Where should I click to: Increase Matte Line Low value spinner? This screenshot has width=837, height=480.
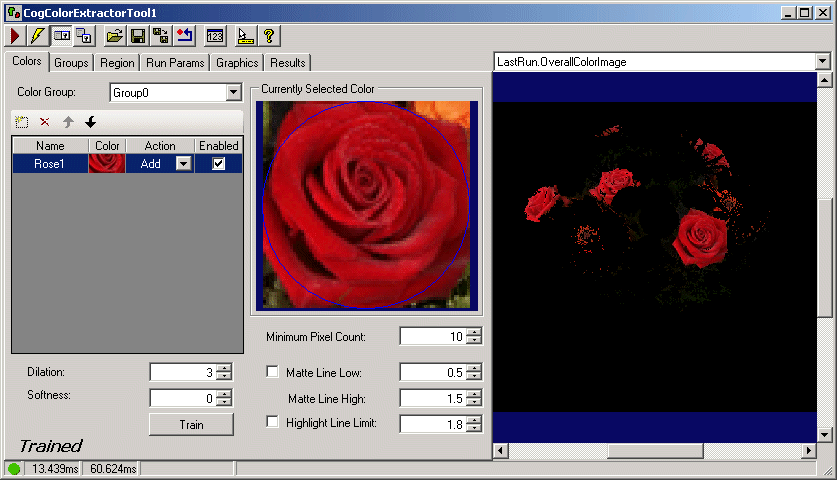click(474, 368)
